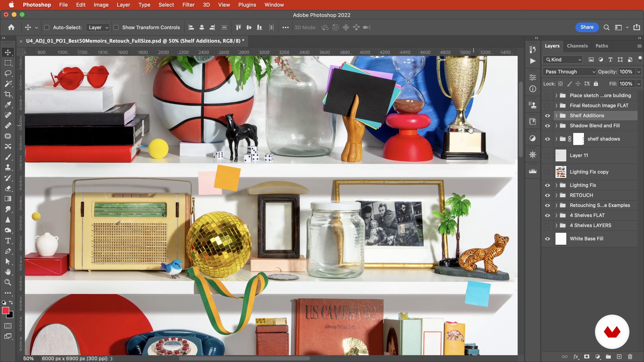The image size is (644, 362).
Task: Reset default foreground and background colors
Action: point(4,303)
